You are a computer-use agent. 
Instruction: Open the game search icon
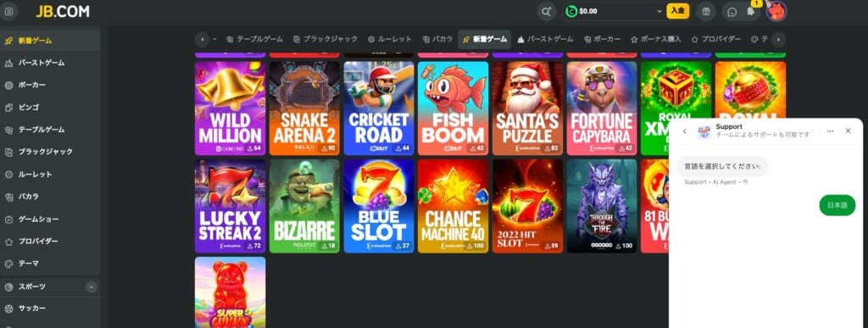[x=547, y=11]
